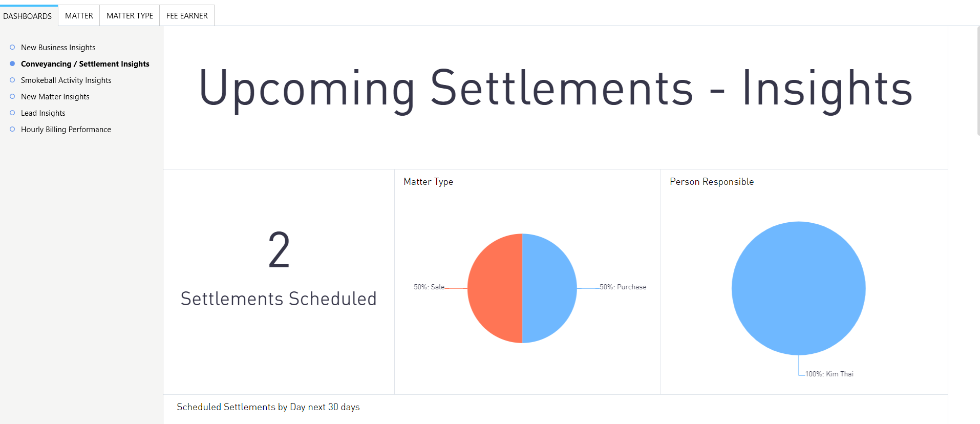Select the Lead Insights radio bullet

pyautogui.click(x=12, y=113)
